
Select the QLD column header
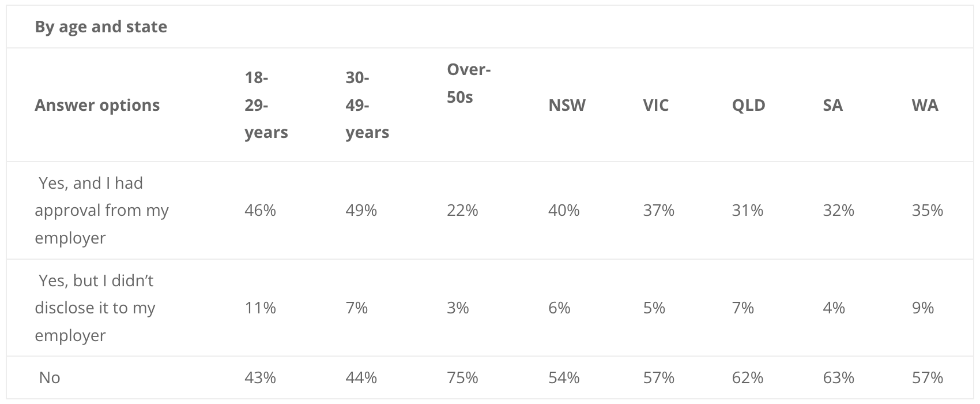click(748, 105)
